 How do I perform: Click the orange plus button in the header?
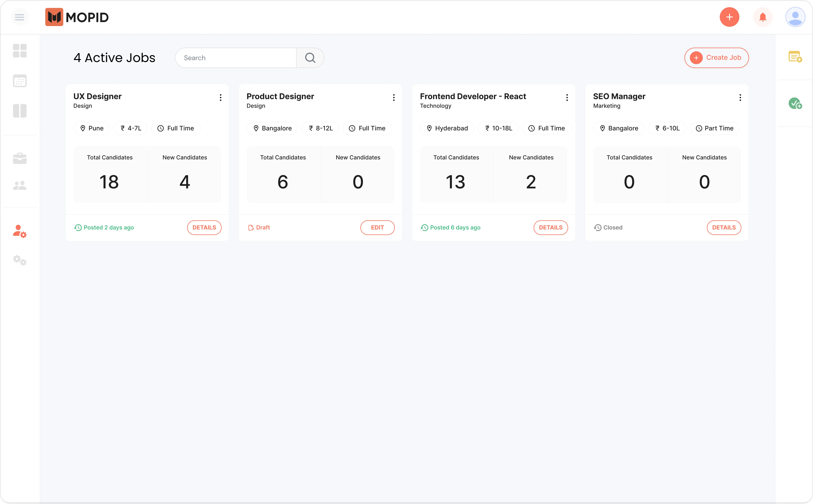pyautogui.click(x=730, y=17)
